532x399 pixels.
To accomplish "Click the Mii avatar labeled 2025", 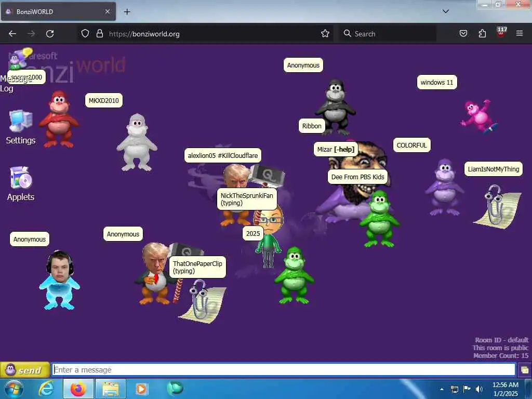I will point(269,237).
